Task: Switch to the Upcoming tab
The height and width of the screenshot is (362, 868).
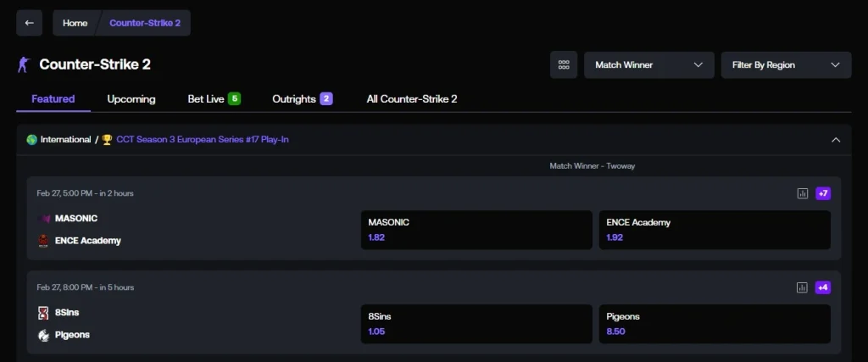Action: click(x=131, y=99)
